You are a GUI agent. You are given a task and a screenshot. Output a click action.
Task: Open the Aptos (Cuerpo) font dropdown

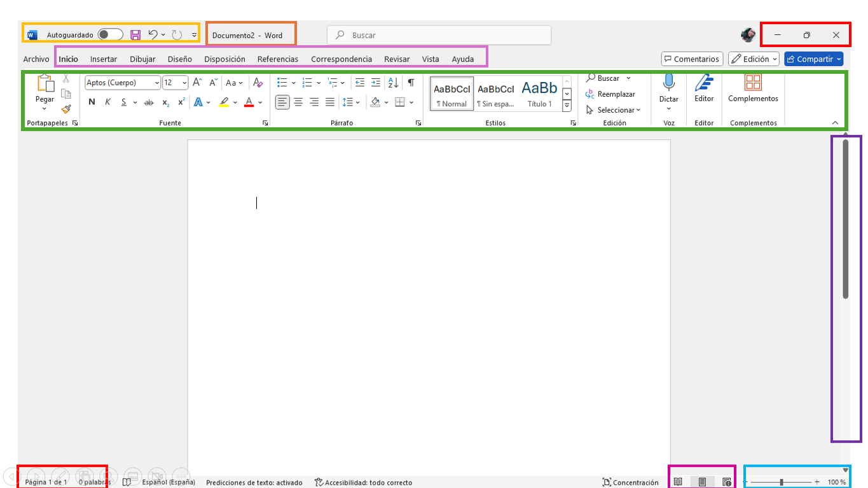click(123, 83)
